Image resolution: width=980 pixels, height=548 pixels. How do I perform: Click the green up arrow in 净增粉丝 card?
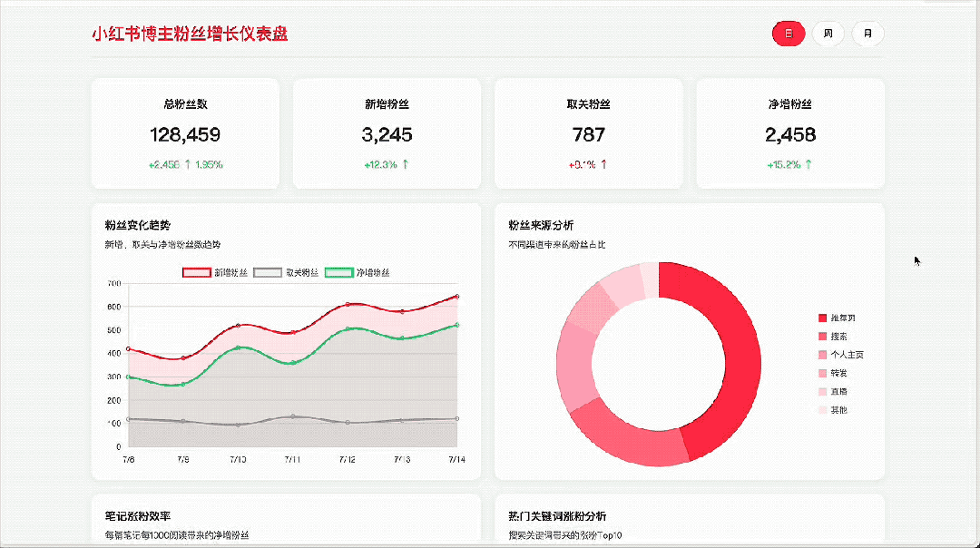(808, 165)
